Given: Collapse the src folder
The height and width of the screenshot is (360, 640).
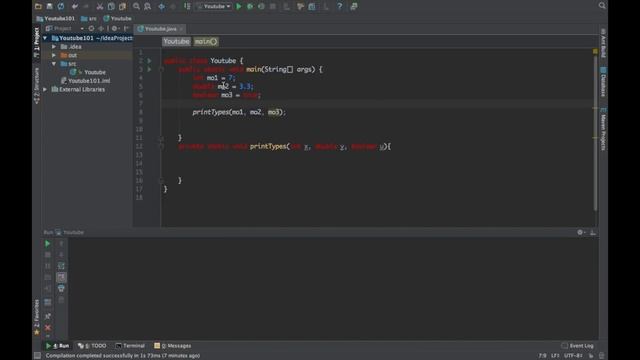Looking at the screenshot, I should click(x=54, y=64).
